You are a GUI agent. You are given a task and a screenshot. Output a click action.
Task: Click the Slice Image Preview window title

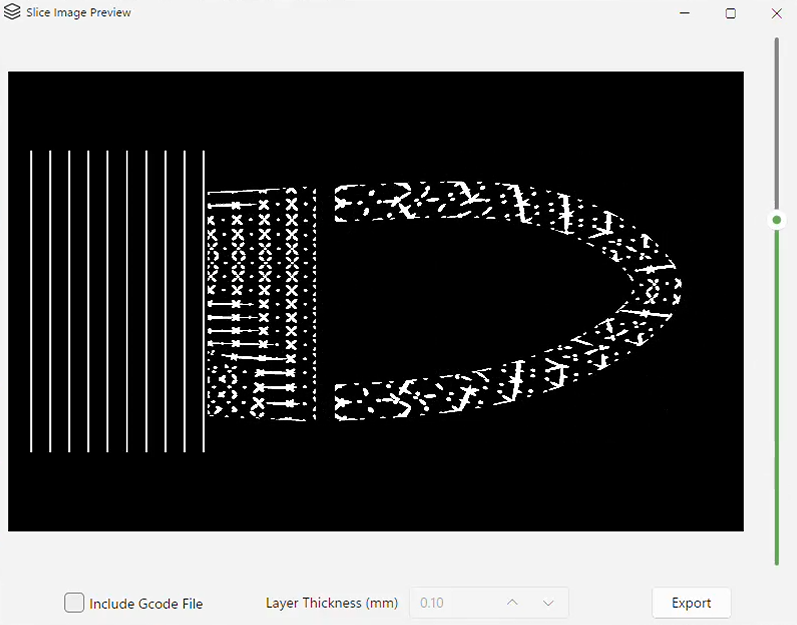coord(78,13)
